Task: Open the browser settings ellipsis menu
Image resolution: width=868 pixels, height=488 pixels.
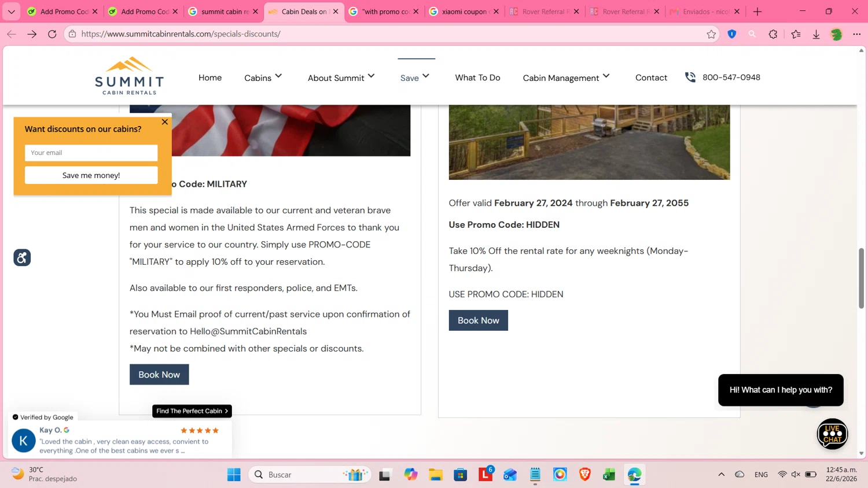Action: point(857,34)
